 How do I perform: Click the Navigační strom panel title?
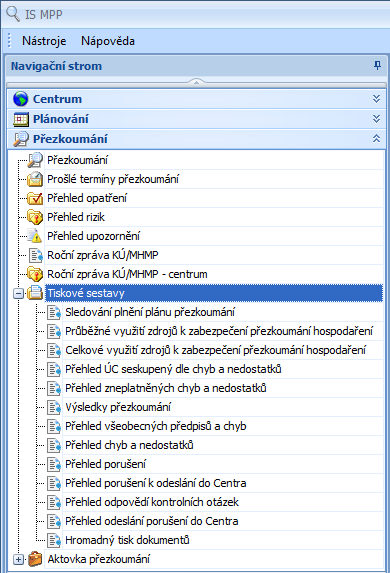(56, 66)
